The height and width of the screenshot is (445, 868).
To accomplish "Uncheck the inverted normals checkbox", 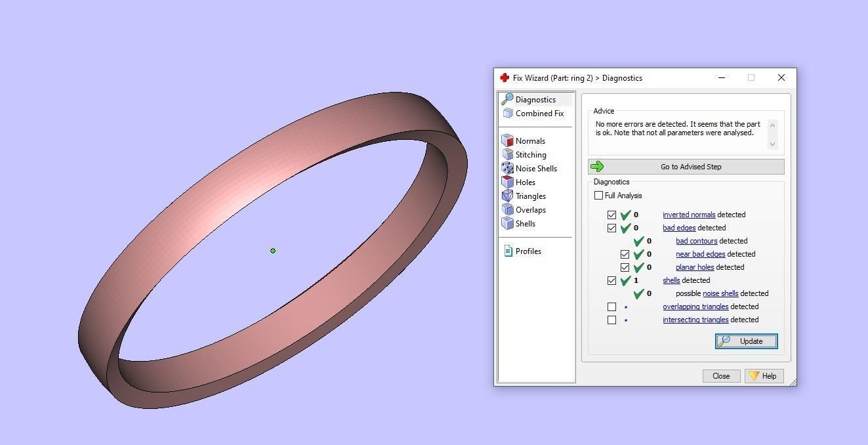I will [611, 215].
